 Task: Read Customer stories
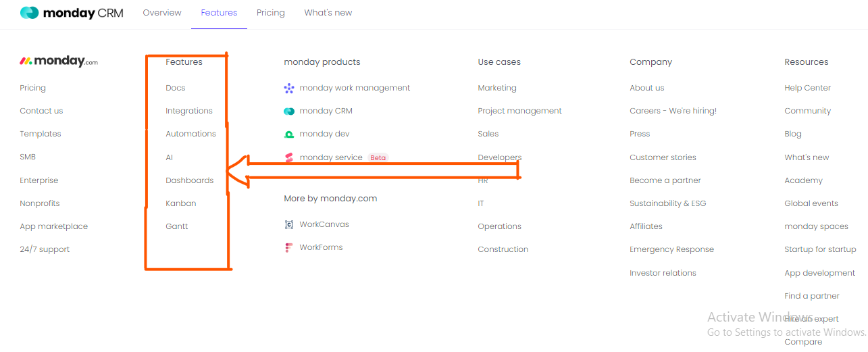[663, 157]
